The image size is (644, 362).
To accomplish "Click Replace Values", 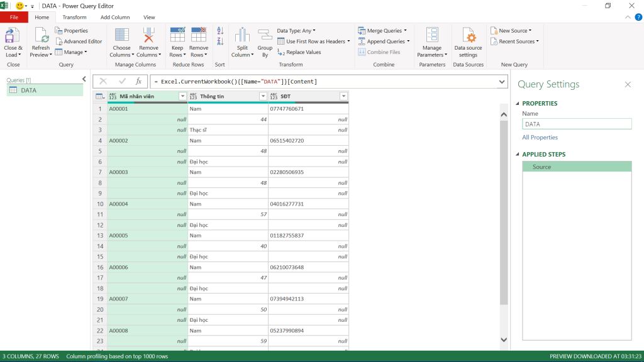I will (x=299, y=52).
